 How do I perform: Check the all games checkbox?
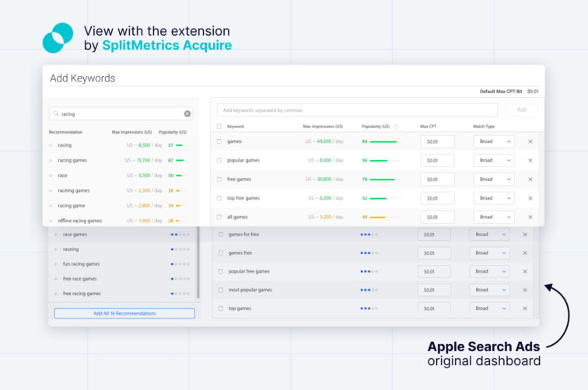219,217
